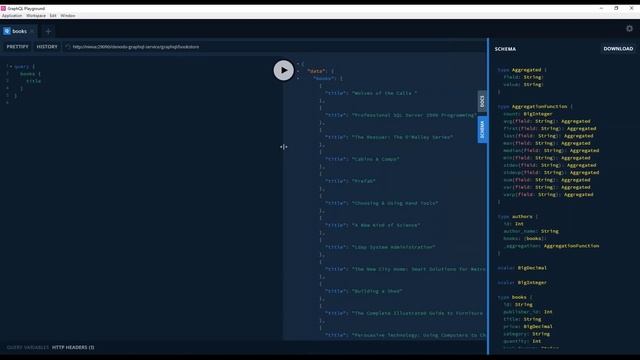Run the query with the play button

point(284,70)
